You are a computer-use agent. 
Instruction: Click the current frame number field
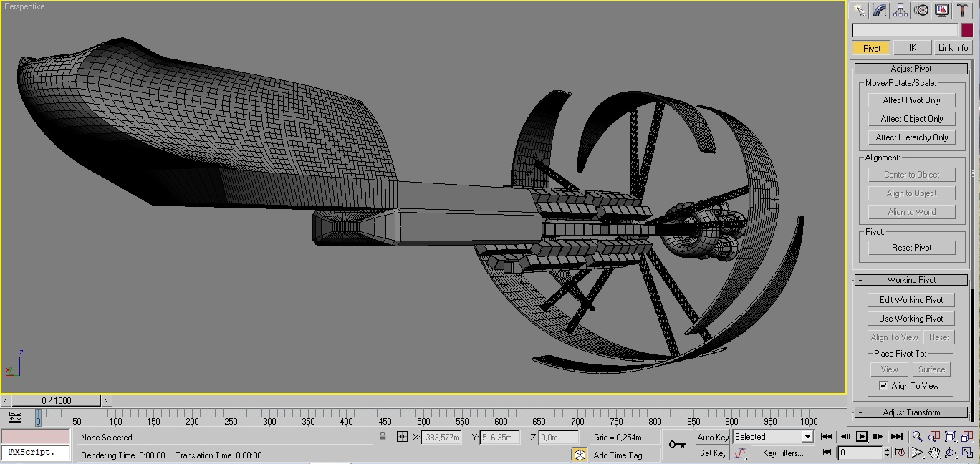(x=860, y=453)
